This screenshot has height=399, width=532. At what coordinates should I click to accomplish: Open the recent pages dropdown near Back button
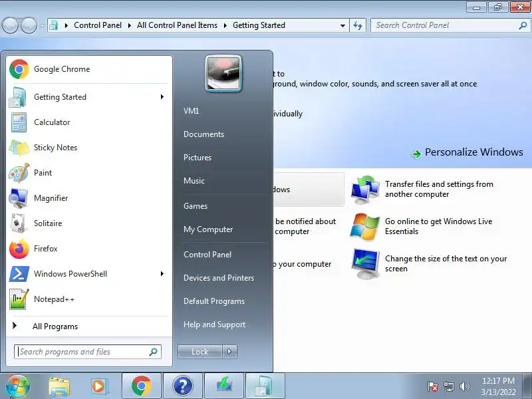point(42,25)
